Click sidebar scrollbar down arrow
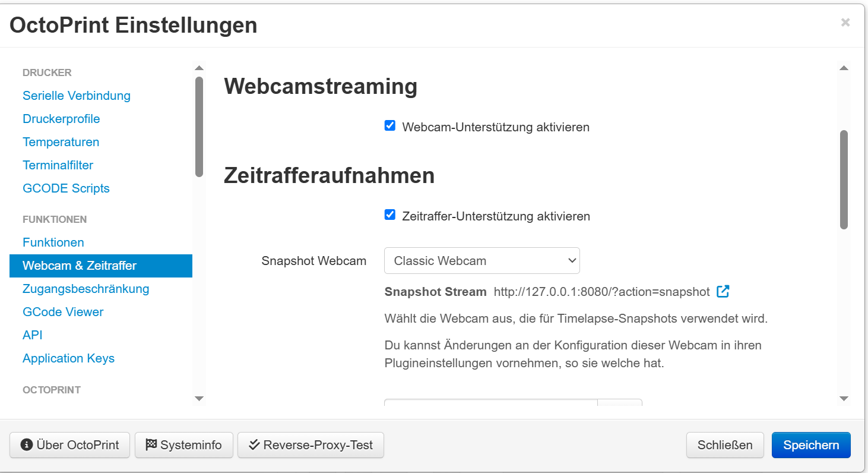Viewport: 868px width, 473px height. (x=199, y=399)
